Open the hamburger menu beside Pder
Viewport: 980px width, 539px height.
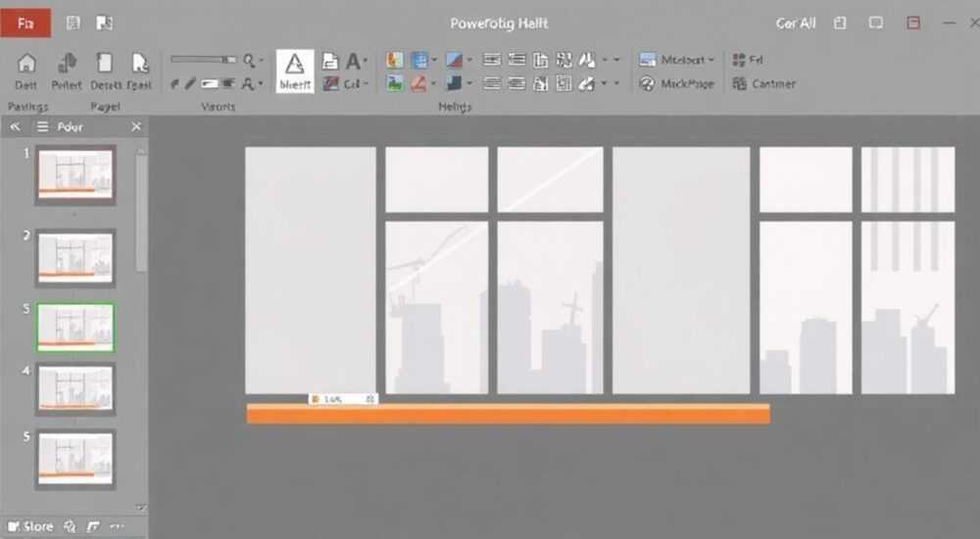coord(42,127)
